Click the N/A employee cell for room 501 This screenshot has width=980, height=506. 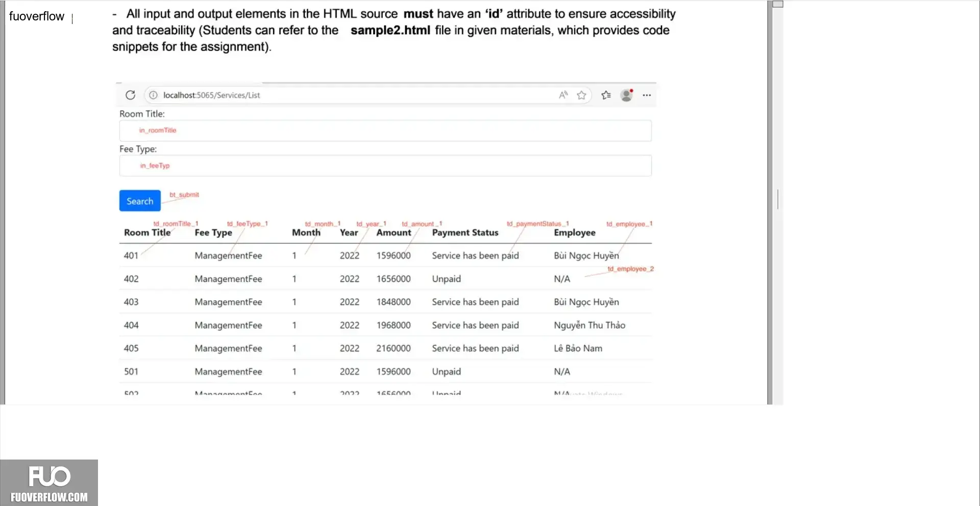click(x=562, y=372)
